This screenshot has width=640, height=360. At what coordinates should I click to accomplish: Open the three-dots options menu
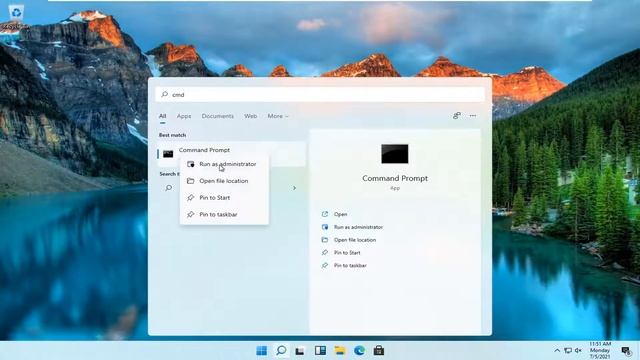(473, 116)
